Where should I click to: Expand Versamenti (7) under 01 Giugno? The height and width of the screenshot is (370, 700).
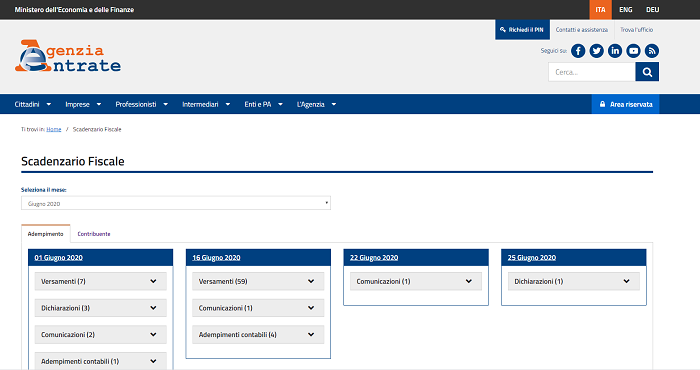point(100,281)
